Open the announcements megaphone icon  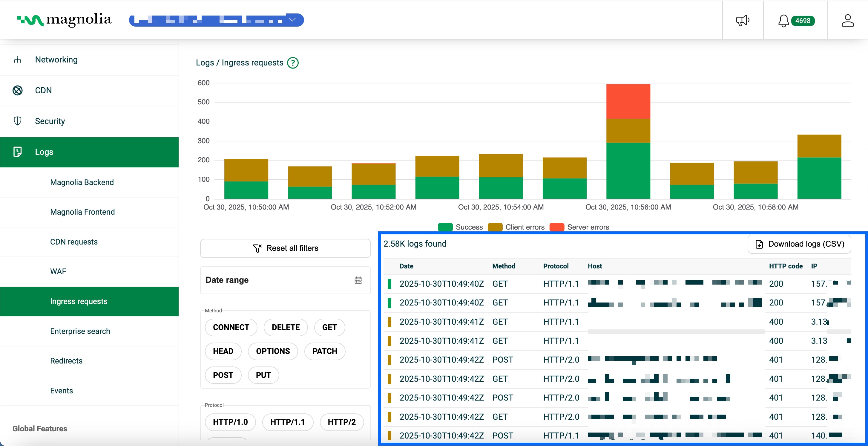743,20
